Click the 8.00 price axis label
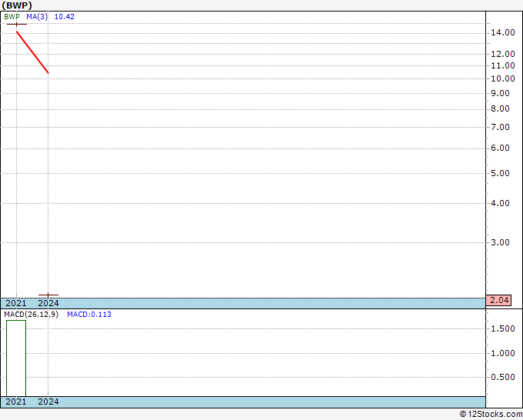The image size is (523, 420). (x=500, y=108)
